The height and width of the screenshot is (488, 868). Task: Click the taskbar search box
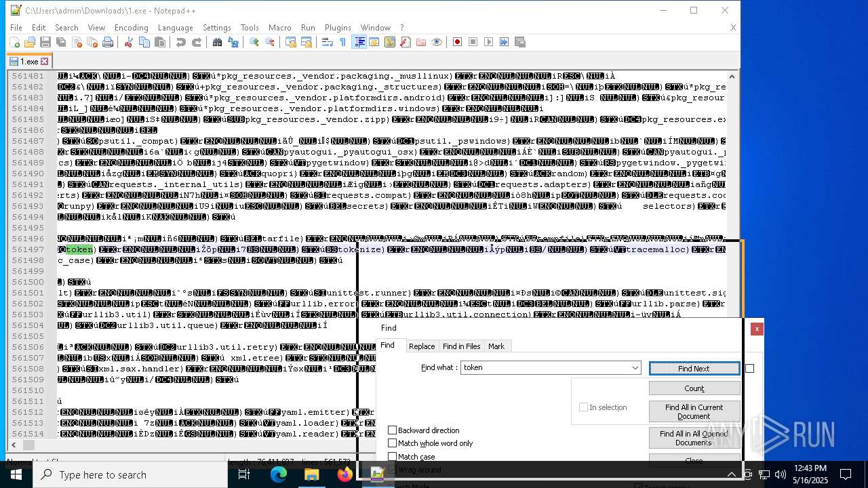[x=132, y=474]
